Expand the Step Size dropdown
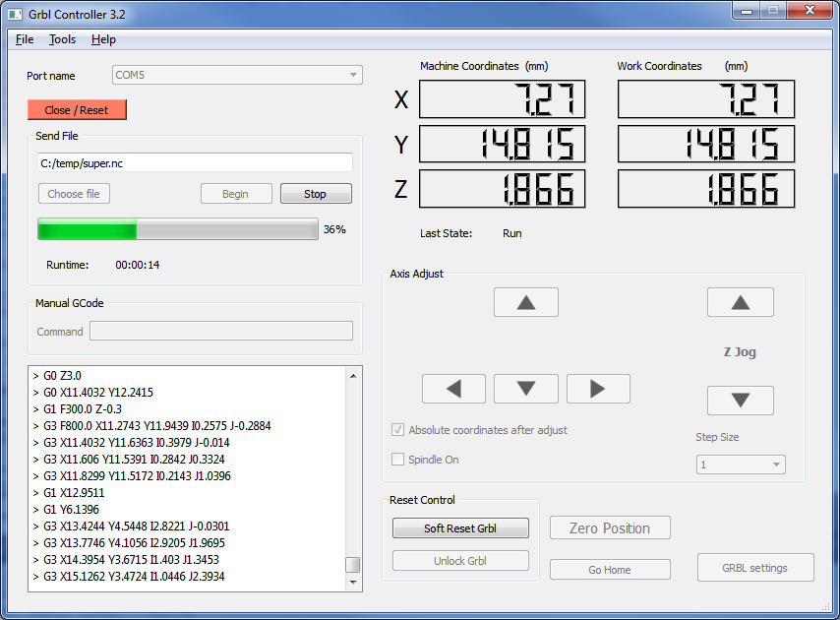Image resolution: width=840 pixels, height=620 pixels. 741,465
